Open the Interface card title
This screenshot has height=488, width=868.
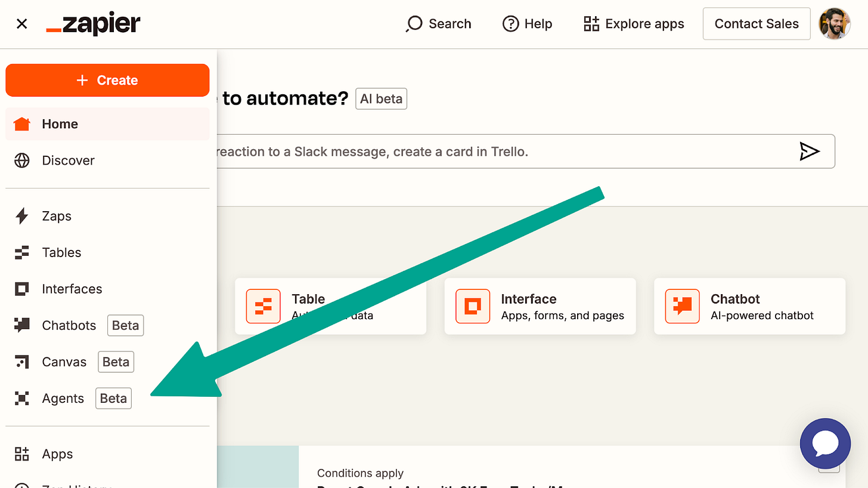[x=529, y=299]
